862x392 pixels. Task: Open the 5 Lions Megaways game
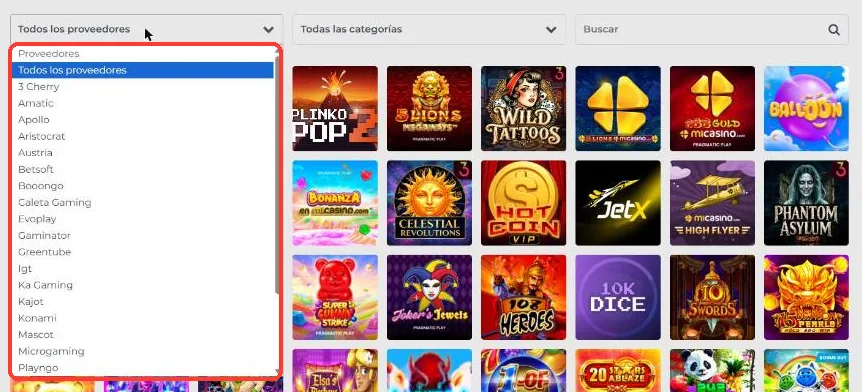tap(429, 108)
